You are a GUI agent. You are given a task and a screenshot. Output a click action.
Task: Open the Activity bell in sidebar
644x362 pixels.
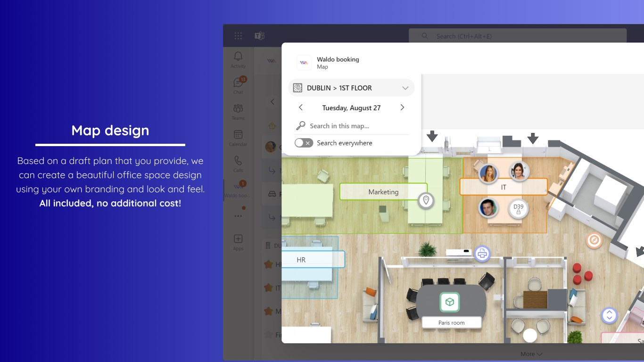pos(238,59)
